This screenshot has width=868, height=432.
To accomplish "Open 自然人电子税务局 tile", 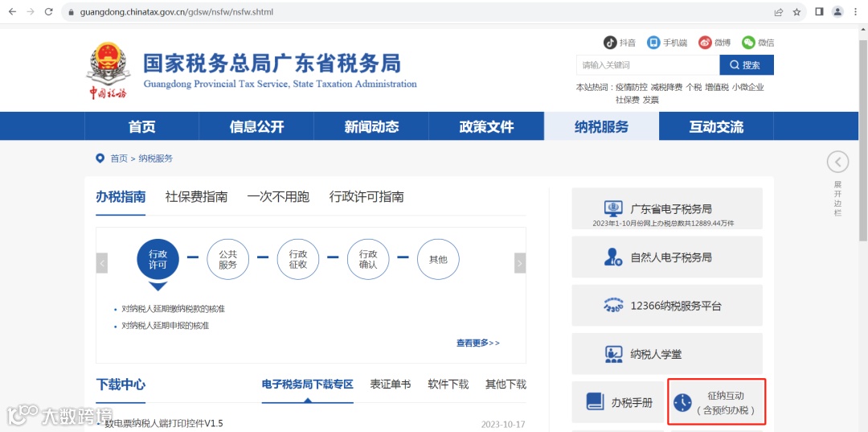I will [x=667, y=257].
